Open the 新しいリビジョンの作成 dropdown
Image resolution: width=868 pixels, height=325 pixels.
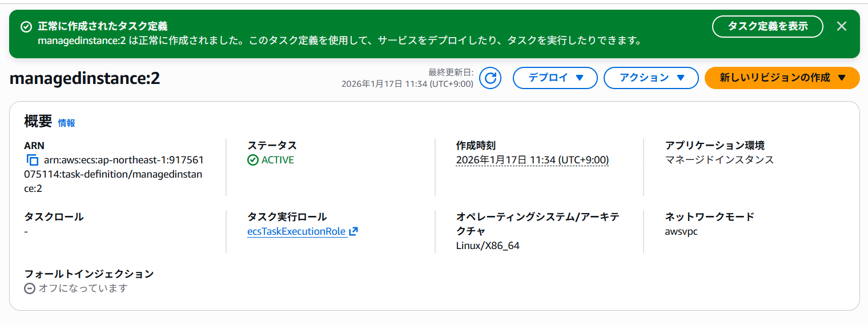click(782, 78)
